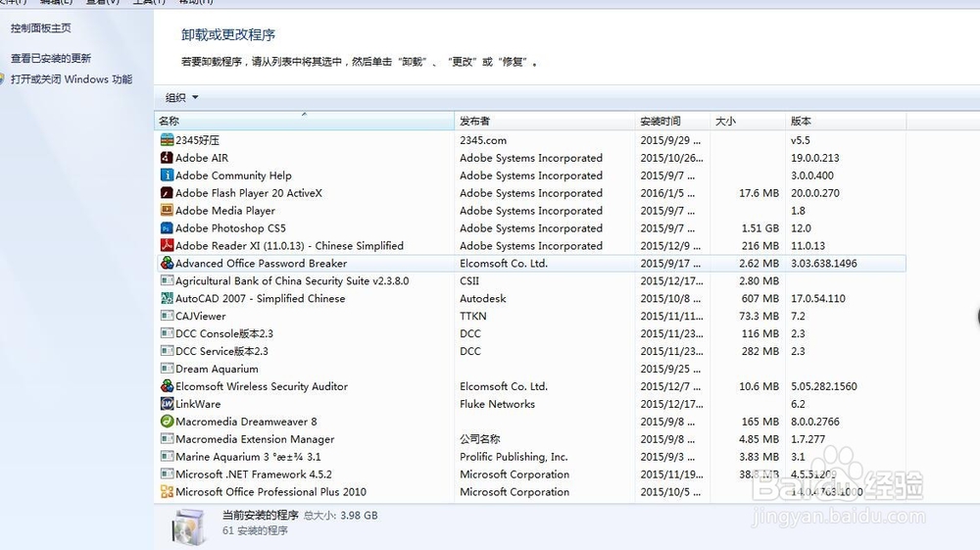Click the Adobe AIR icon

[167, 158]
